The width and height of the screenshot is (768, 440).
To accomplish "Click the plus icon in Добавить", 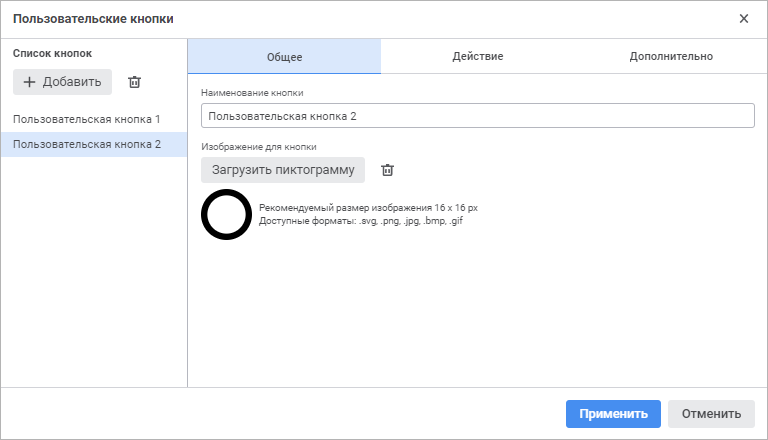I will pyautogui.click(x=29, y=82).
